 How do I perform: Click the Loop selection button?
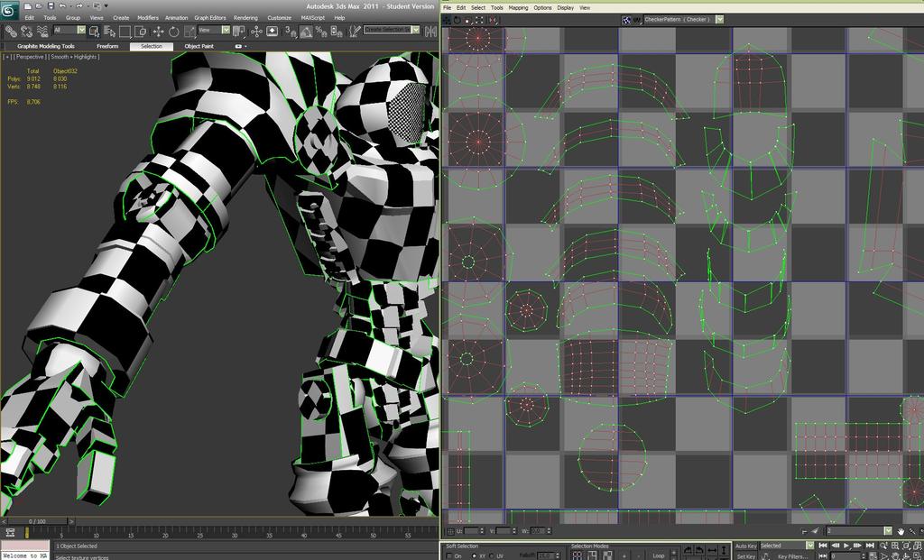click(x=658, y=555)
